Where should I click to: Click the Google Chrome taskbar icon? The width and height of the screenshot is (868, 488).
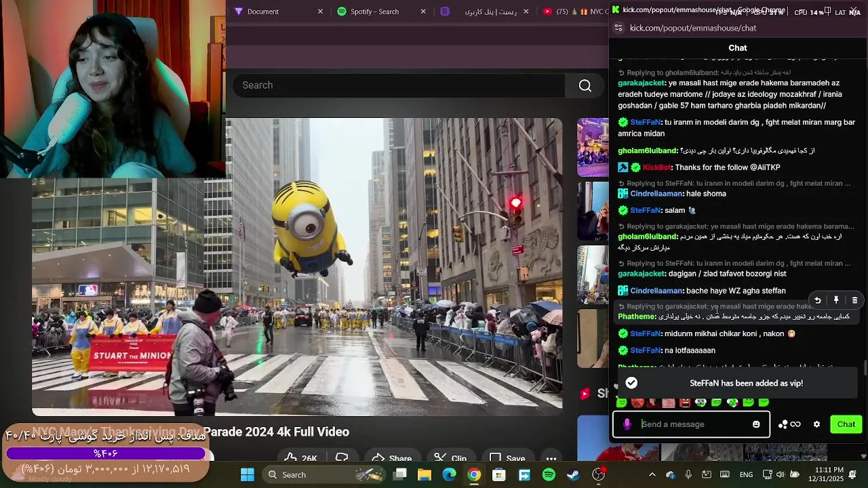coord(474,474)
